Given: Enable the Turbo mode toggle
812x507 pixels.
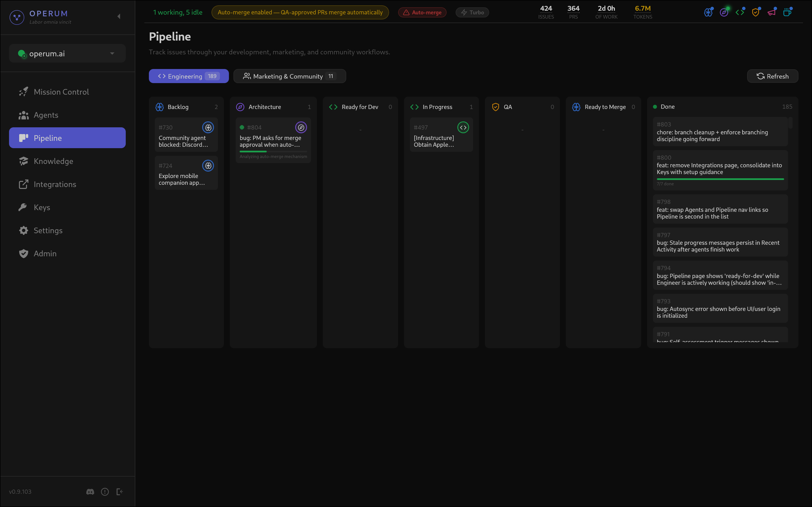Looking at the screenshot, I should [472, 12].
